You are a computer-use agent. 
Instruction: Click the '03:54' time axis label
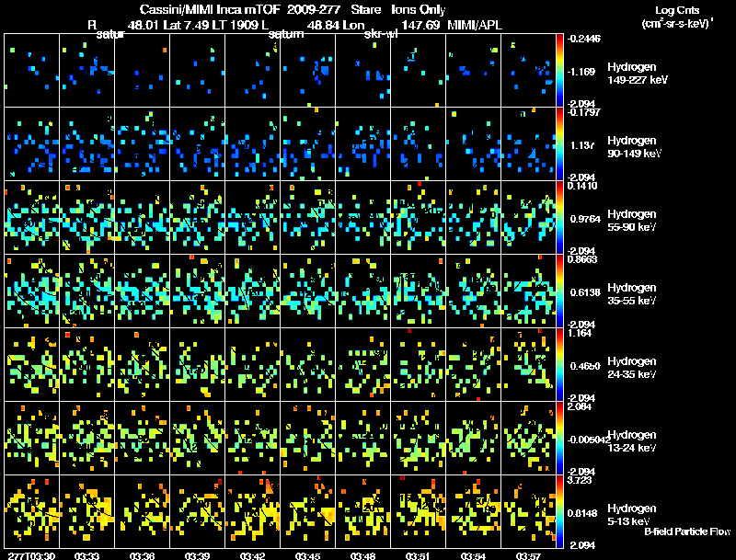tap(473, 555)
